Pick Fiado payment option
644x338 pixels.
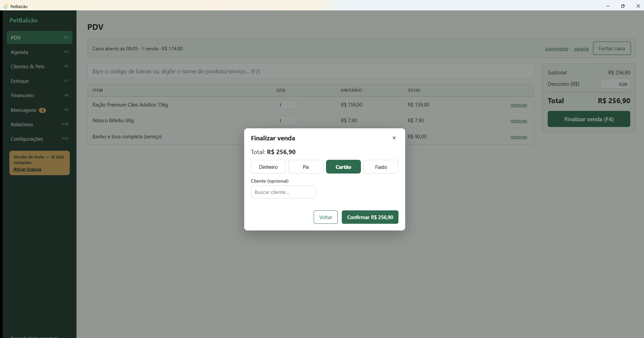[x=381, y=167]
